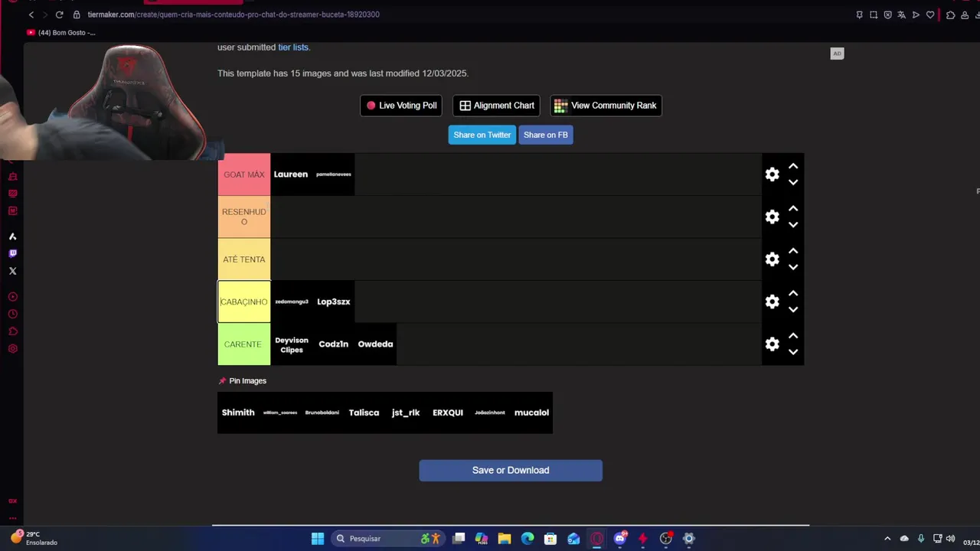Go back in browser
The height and width of the screenshot is (551, 980).
tap(31, 15)
